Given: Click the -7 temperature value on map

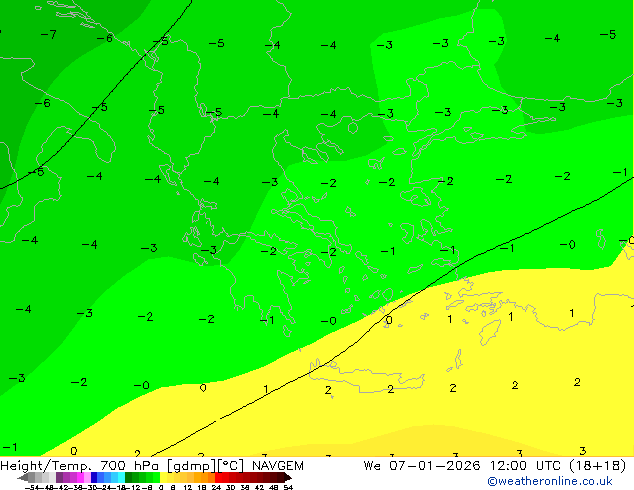Looking at the screenshot, I should pyautogui.click(x=49, y=34).
